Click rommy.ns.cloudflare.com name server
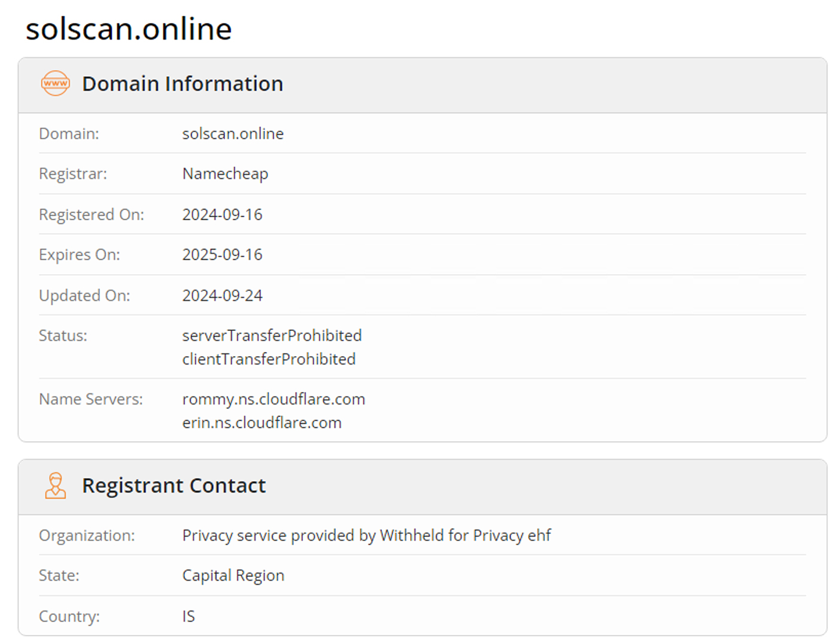The height and width of the screenshot is (644, 838). (x=274, y=399)
